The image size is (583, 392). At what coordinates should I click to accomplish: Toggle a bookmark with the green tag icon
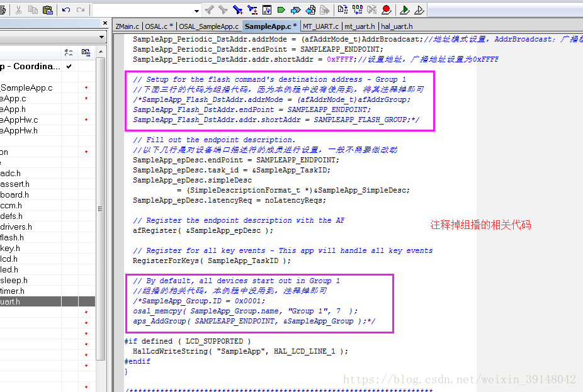[x=281, y=10]
